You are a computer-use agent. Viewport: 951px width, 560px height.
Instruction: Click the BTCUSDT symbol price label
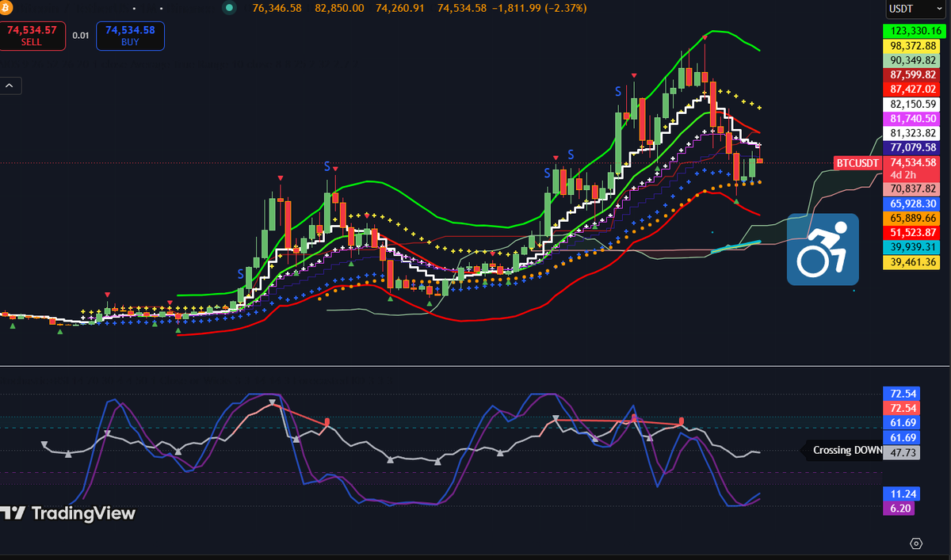(x=857, y=163)
